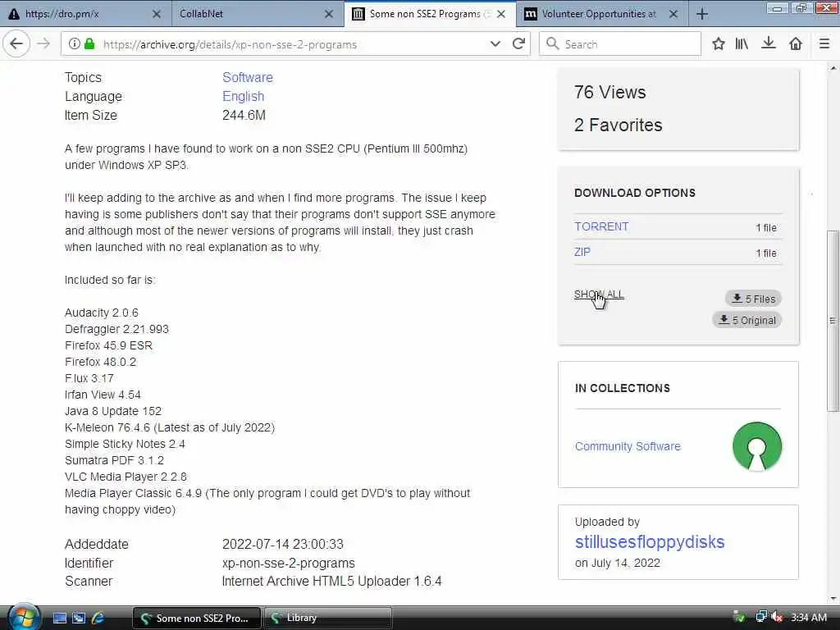Switch to the CollabNet tab
This screenshot has width=840, height=630.
click(258, 14)
